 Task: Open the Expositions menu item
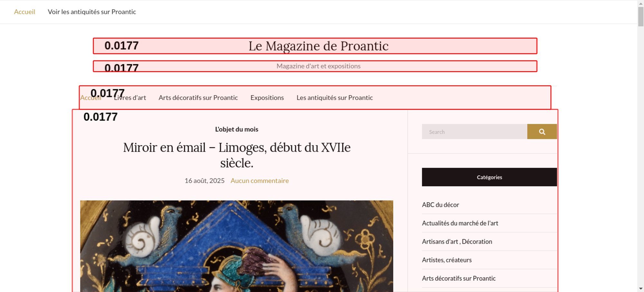(x=267, y=98)
